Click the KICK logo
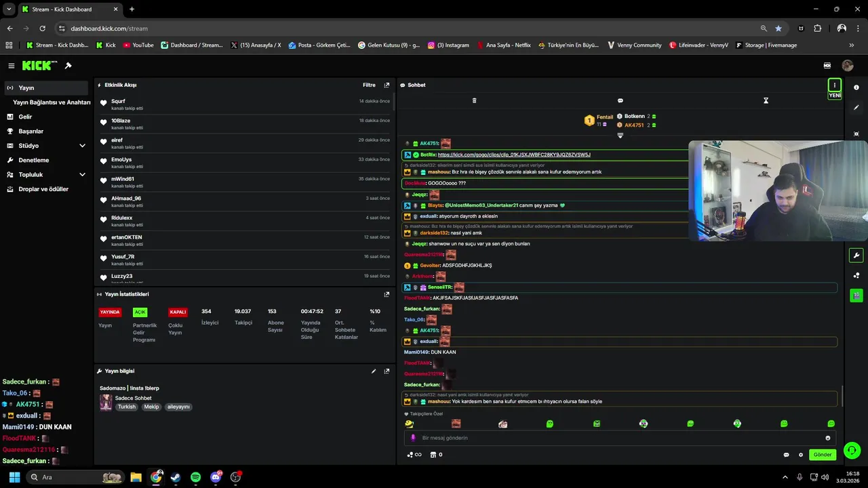The image size is (868, 488). tap(37, 66)
